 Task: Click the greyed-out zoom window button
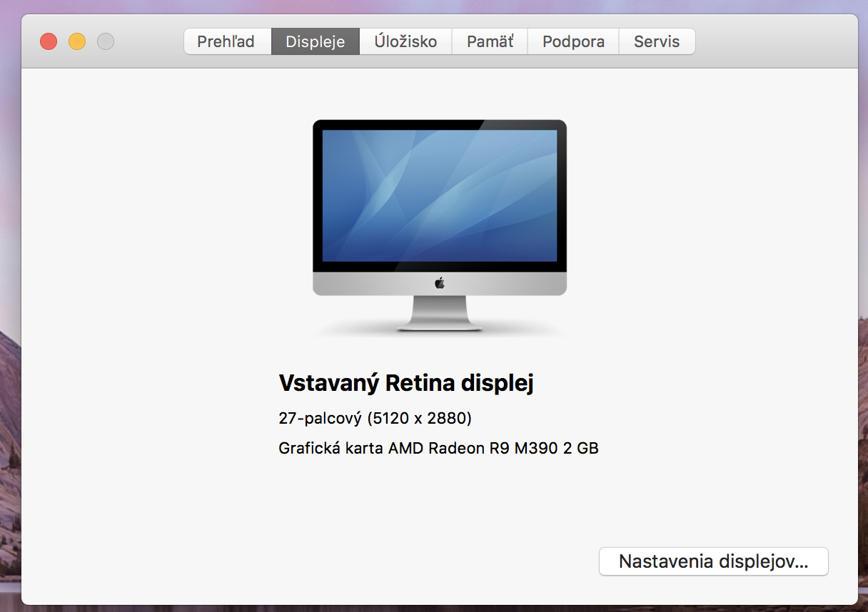tap(106, 41)
